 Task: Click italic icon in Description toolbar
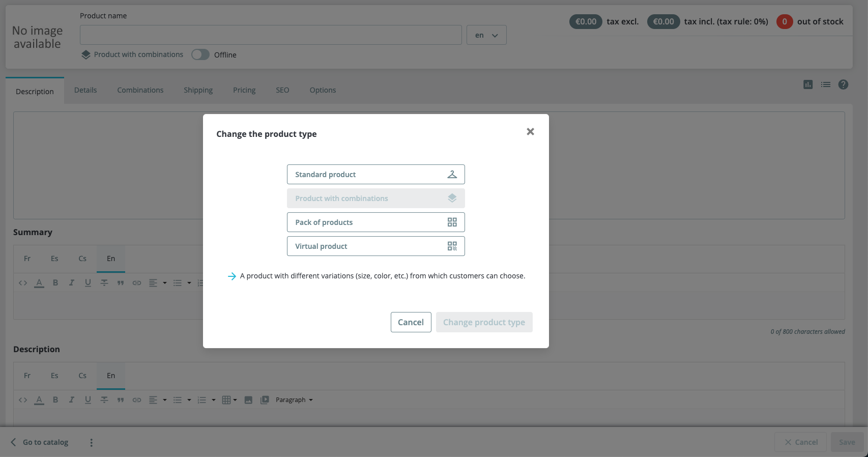point(72,400)
